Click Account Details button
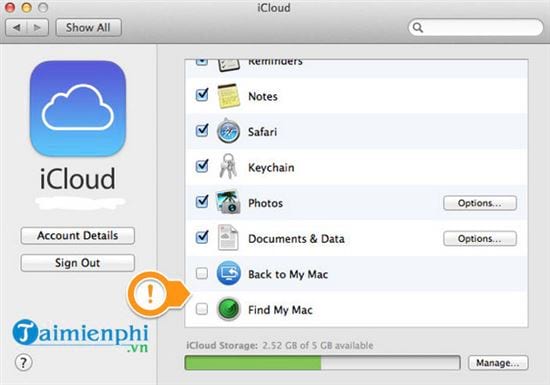The image size is (550, 385). click(78, 236)
